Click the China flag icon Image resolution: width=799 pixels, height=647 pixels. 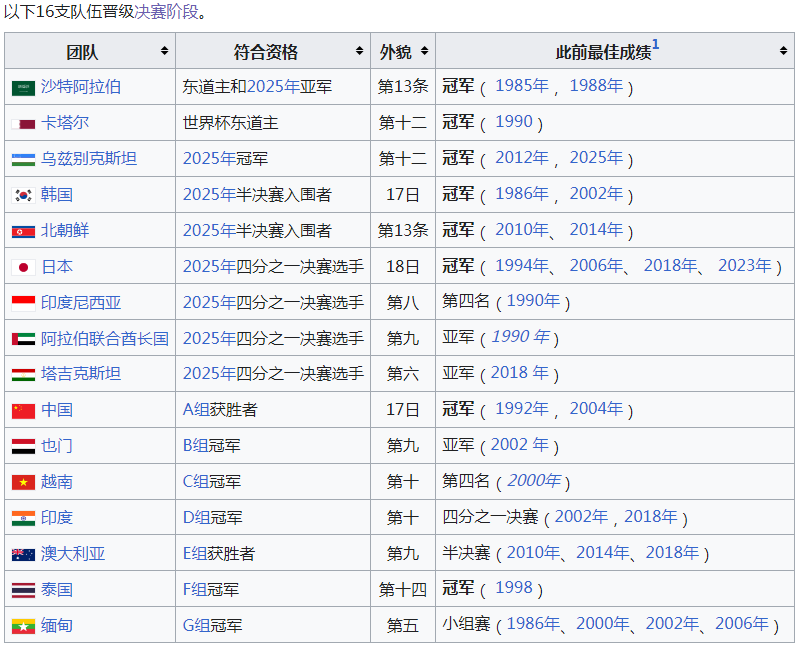click(23, 410)
